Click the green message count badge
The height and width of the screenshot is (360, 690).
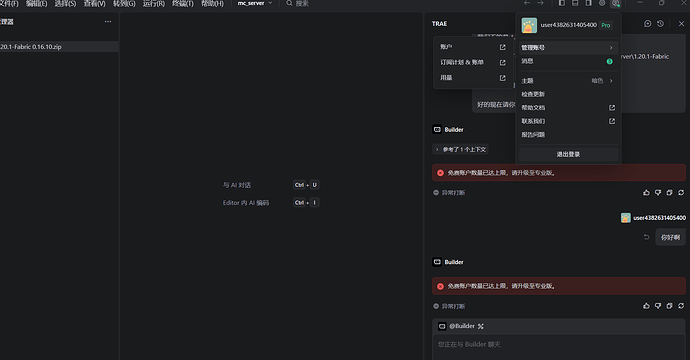point(609,61)
